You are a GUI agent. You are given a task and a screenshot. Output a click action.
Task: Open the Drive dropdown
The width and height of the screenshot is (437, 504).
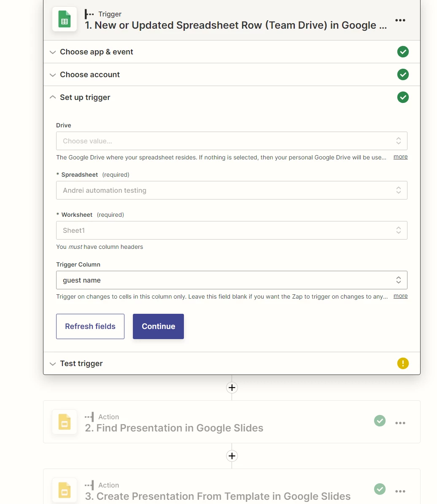click(232, 141)
